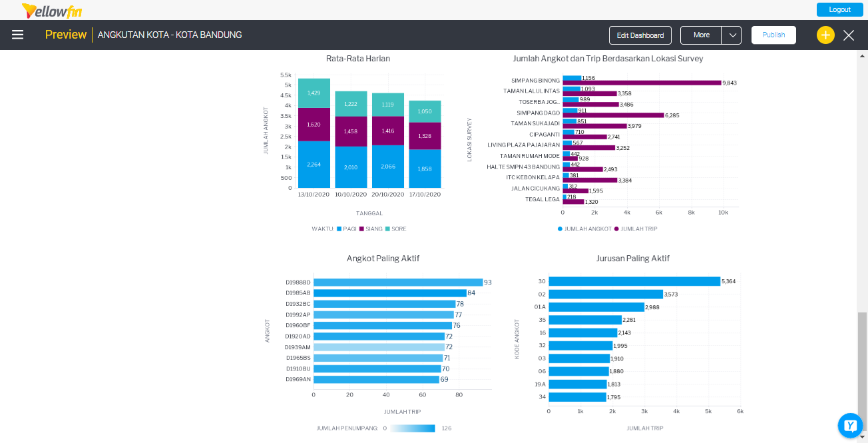
Task: Open the Yellowfin assistant chat icon
Action: [x=850, y=425]
